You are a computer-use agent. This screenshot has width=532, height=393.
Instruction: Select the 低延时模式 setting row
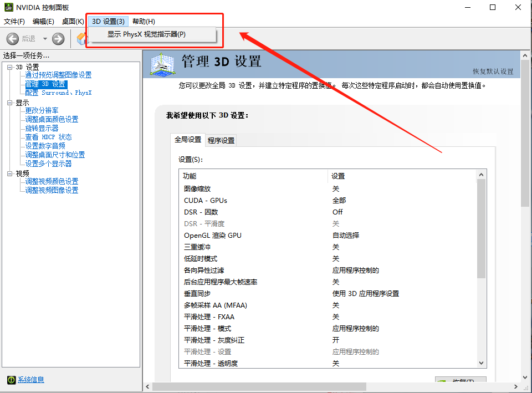point(328,259)
